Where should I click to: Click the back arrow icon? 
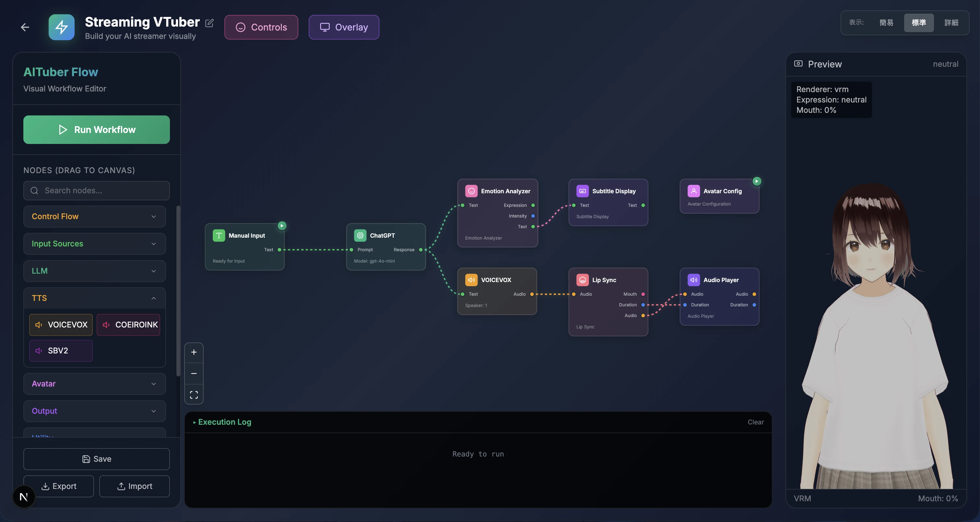(25, 27)
